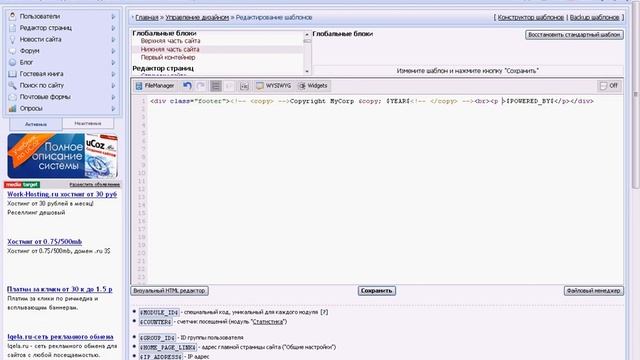Click the Гостевая книга icon
The height and width of the screenshot is (360, 640).
pyautogui.click(x=13, y=74)
